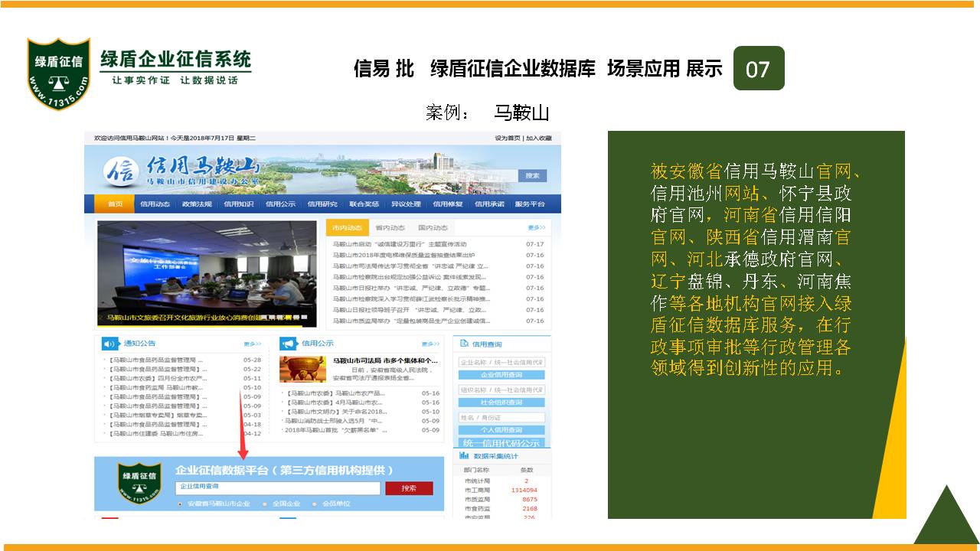
Task: Click the 市工商局 count 1314094
Action: click(x=525, y=490)
